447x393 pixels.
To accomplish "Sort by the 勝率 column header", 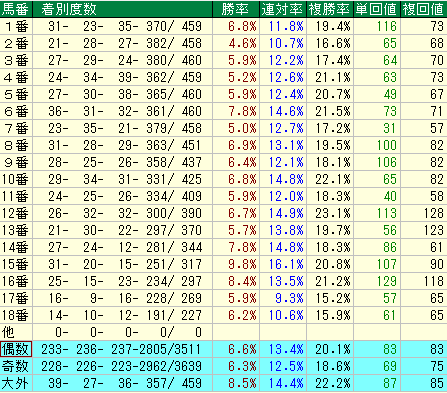I will click(236, 9).
